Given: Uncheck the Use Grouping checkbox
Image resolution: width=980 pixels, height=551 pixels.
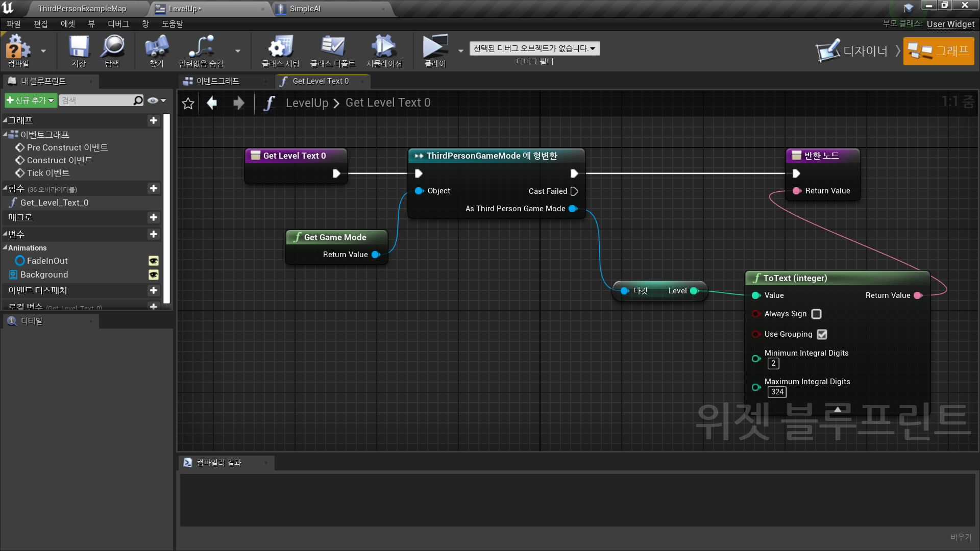Looking at the screenshot, I should tap(822, 335).
